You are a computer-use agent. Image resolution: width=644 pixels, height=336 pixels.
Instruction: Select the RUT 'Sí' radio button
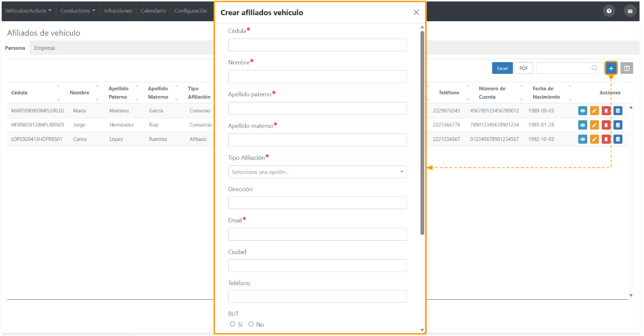[232, 324]
